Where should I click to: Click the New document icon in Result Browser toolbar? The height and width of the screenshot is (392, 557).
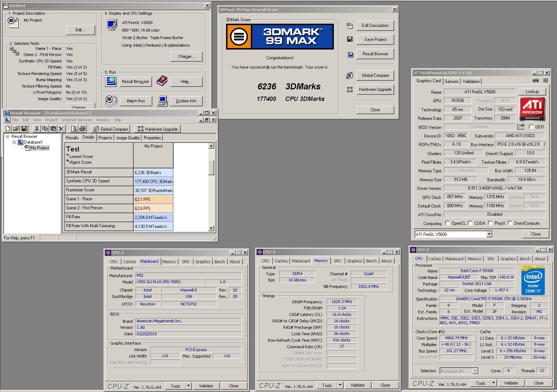[x=8, y=129]
